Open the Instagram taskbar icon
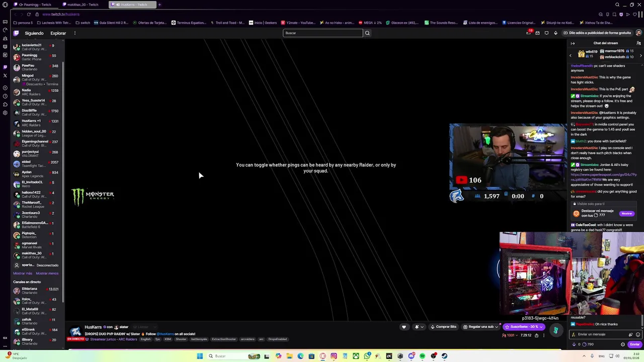This screenshot has height=362, width=644. 334,356
